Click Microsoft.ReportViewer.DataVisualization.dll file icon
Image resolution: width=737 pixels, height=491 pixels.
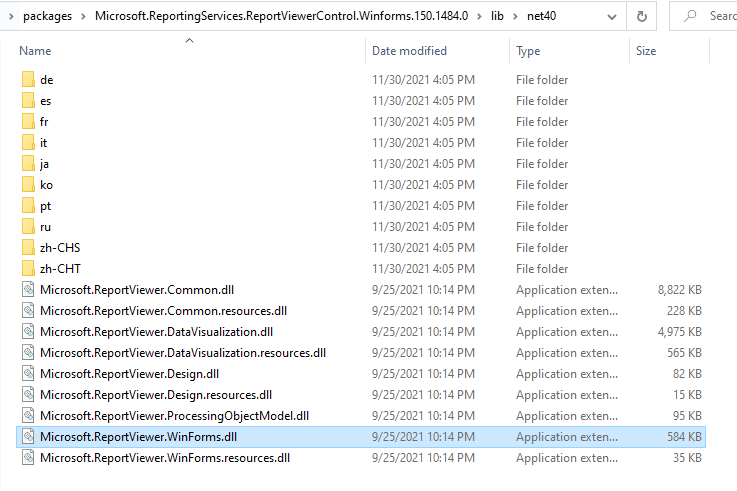(28, 332)
